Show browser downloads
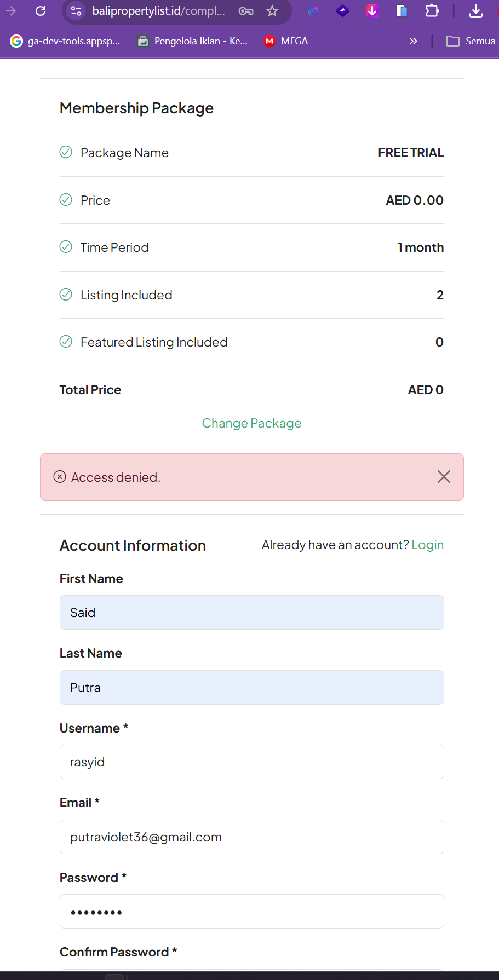 pos(476,11)
